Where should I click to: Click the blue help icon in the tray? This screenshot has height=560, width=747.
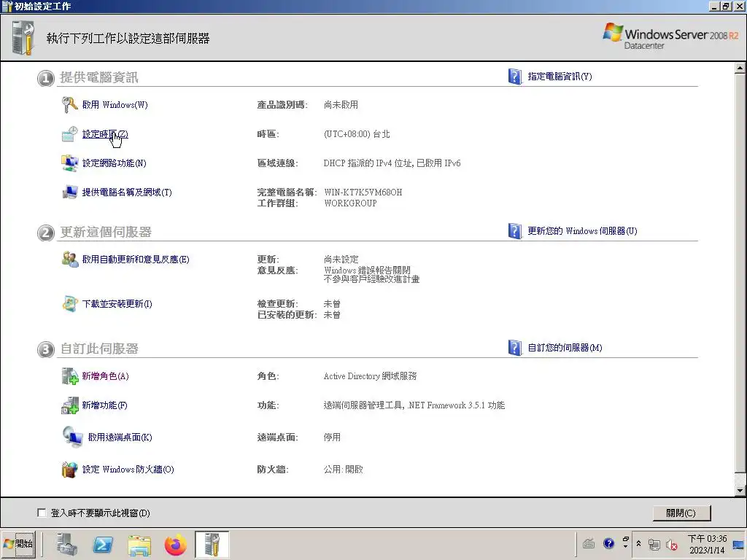coord(608,543)
